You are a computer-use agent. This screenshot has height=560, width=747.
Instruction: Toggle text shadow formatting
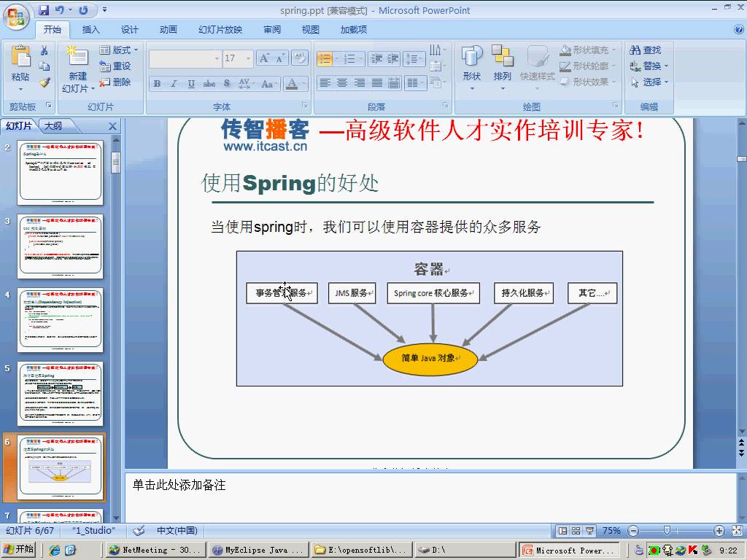(x=227, y=84)
